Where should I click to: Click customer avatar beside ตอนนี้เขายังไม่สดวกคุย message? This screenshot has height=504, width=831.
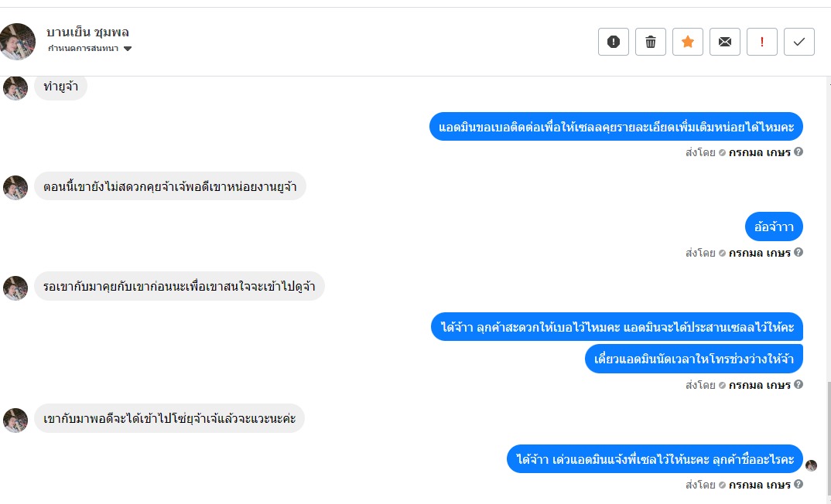15,187
